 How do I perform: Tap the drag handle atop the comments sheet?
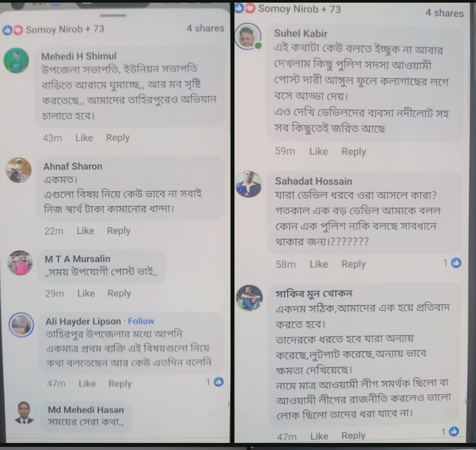click(x=113, y=15)
